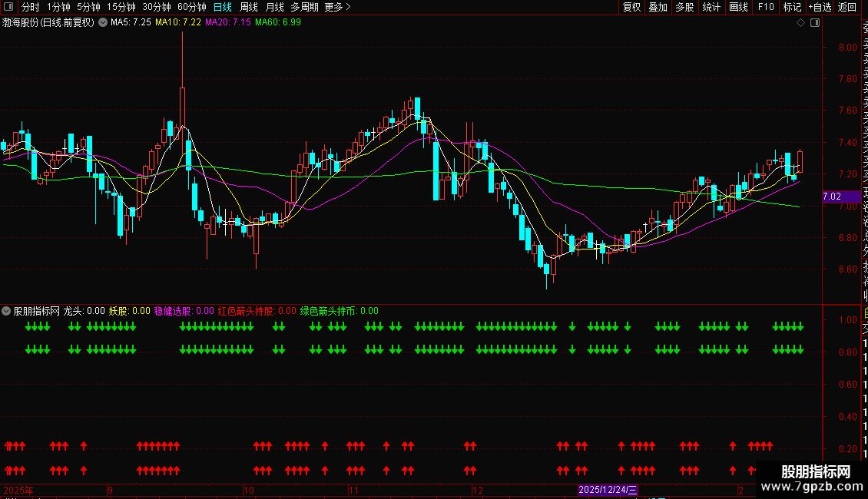Activate the 画线 drawing tool

coord(738,7)
